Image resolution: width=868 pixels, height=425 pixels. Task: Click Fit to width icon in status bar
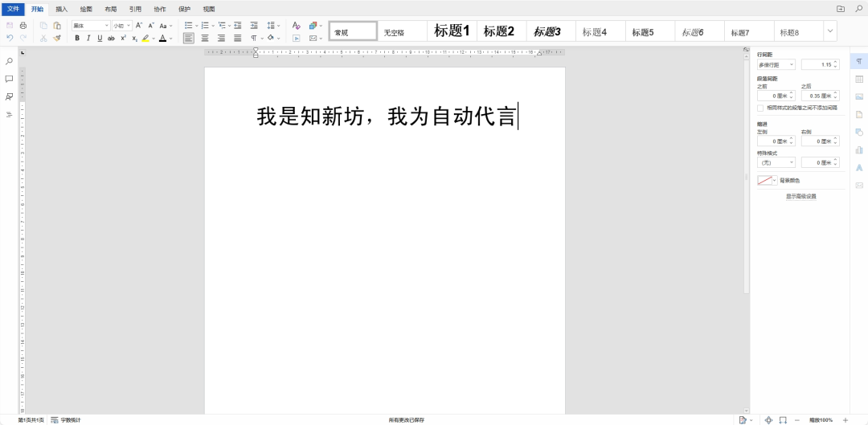783,420
